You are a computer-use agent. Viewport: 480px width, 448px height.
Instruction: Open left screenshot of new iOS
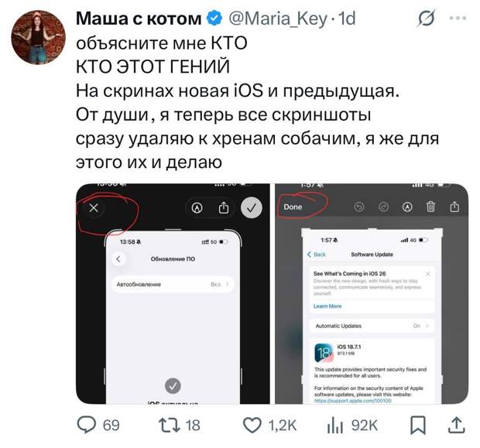coord(173,294)
